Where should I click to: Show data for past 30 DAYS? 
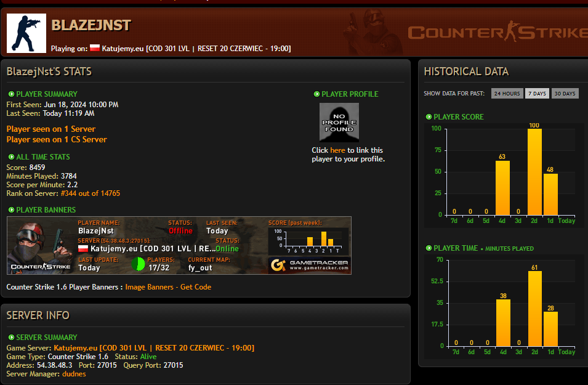(565, 94)
